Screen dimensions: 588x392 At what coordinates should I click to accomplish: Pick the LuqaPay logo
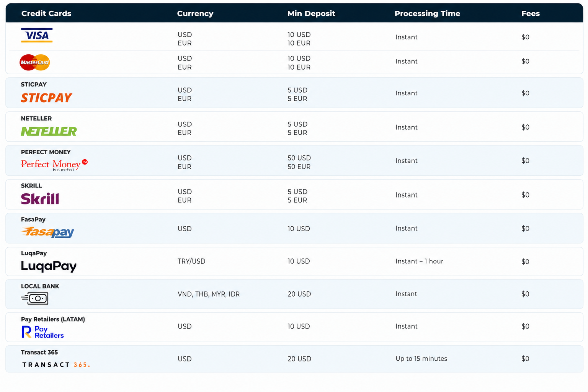(x=49, y=266)
